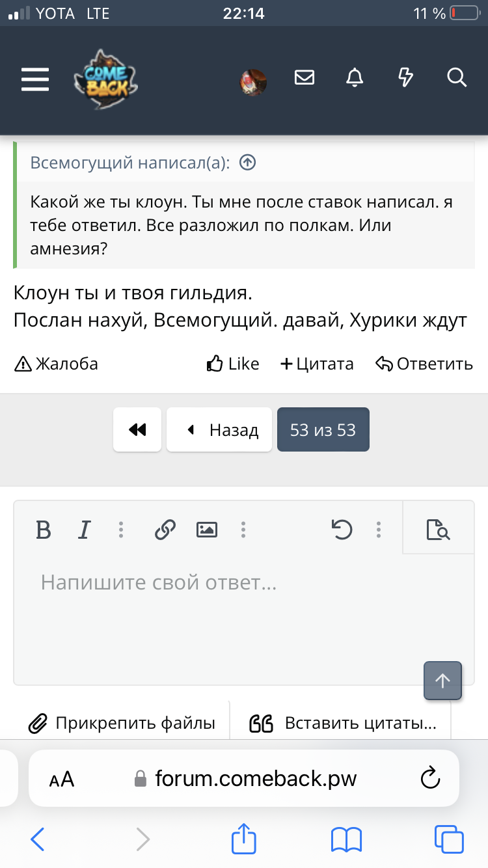Toggle italic formatting in editor
The image size is (488, 868).
pyautogui.click(x=83, y=530)
